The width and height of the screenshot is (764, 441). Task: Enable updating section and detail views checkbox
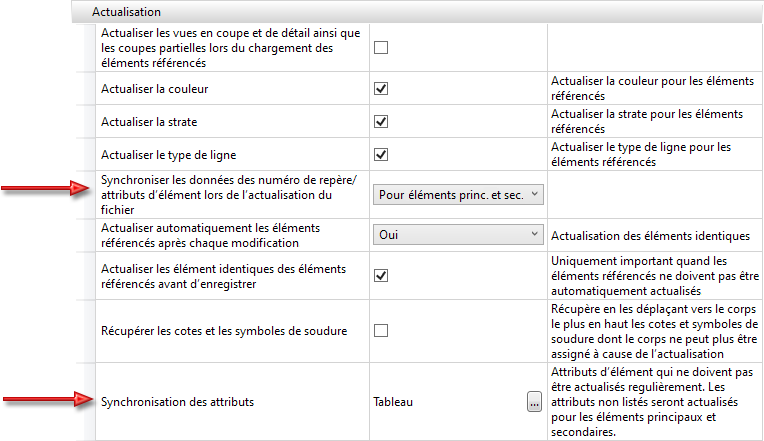tap(381, 47)
